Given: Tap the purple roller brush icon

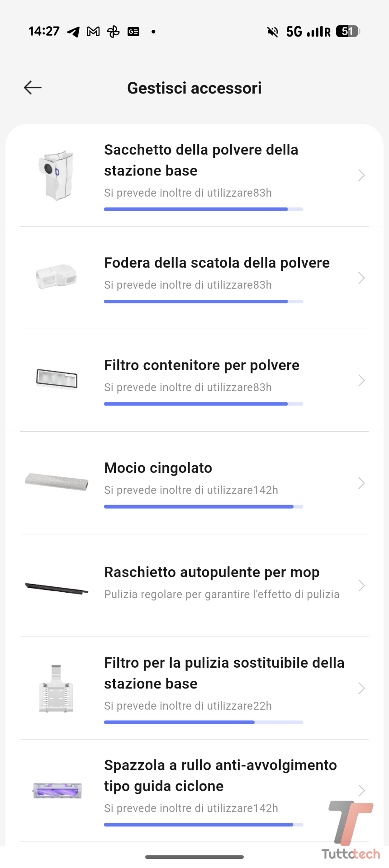Looking at the screenshot, I should pyautogui.click(x=57, y=791).
